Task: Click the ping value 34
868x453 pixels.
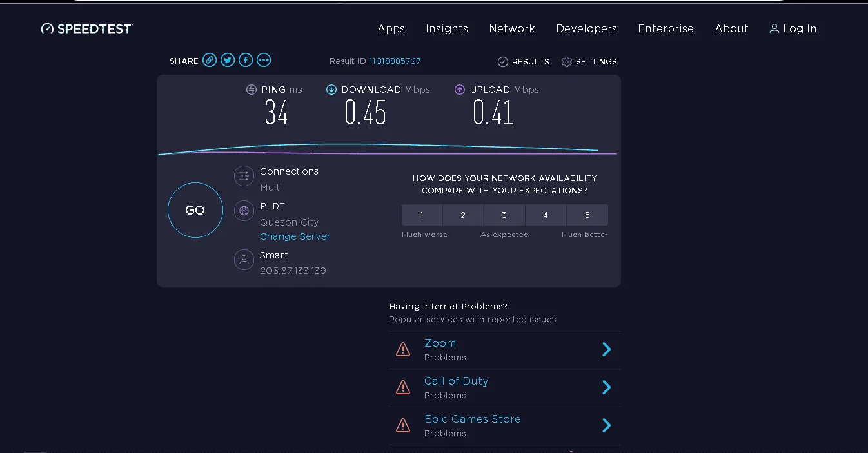Action: (276, 113)
